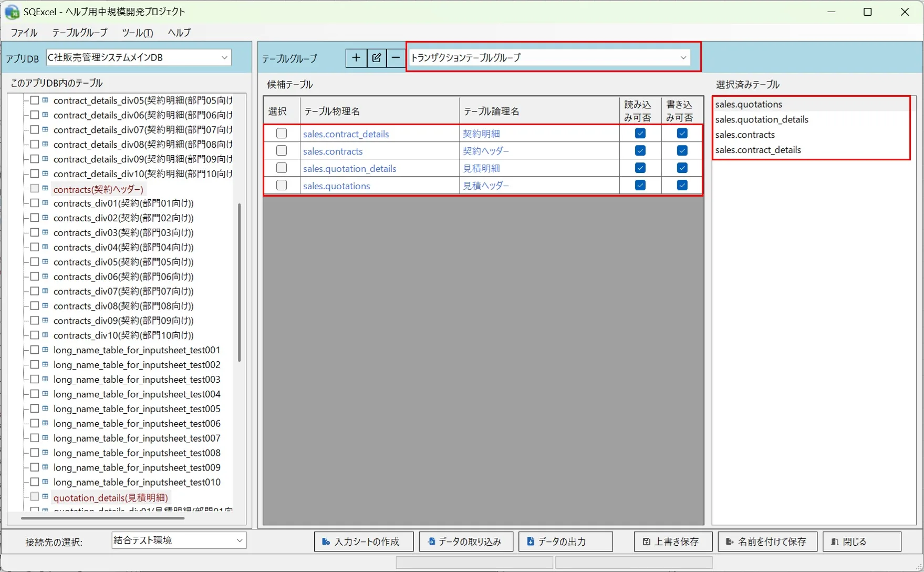Uncheck the write permission for sales.quotations
The height and width of the screenshot is (572, 924).
682,186
